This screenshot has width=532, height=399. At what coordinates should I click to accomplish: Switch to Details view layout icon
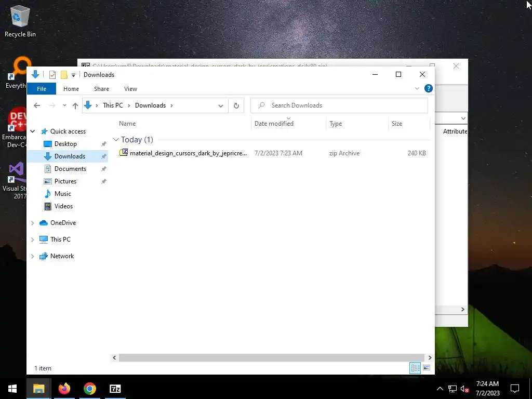(415, 368)
